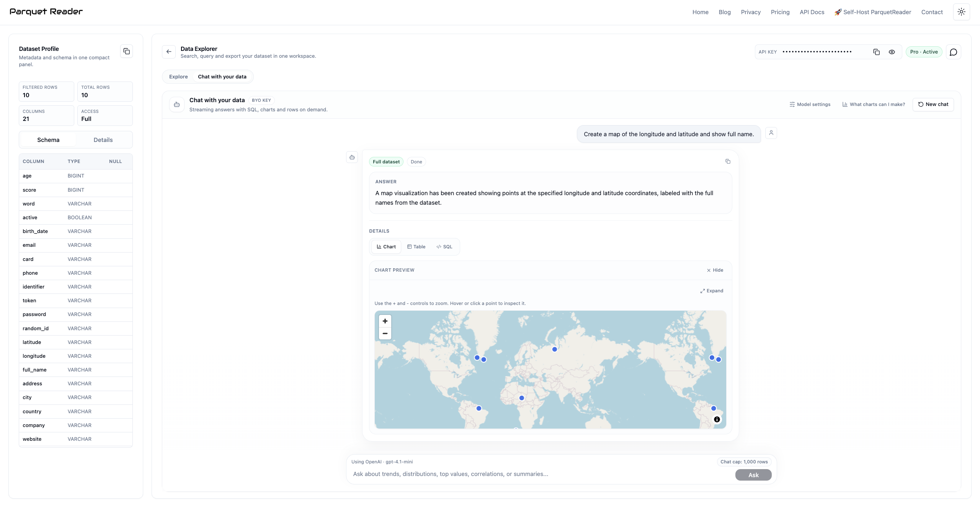Hide the chart preview
Screen dimensions: 980x507
(x=714, y=270)
